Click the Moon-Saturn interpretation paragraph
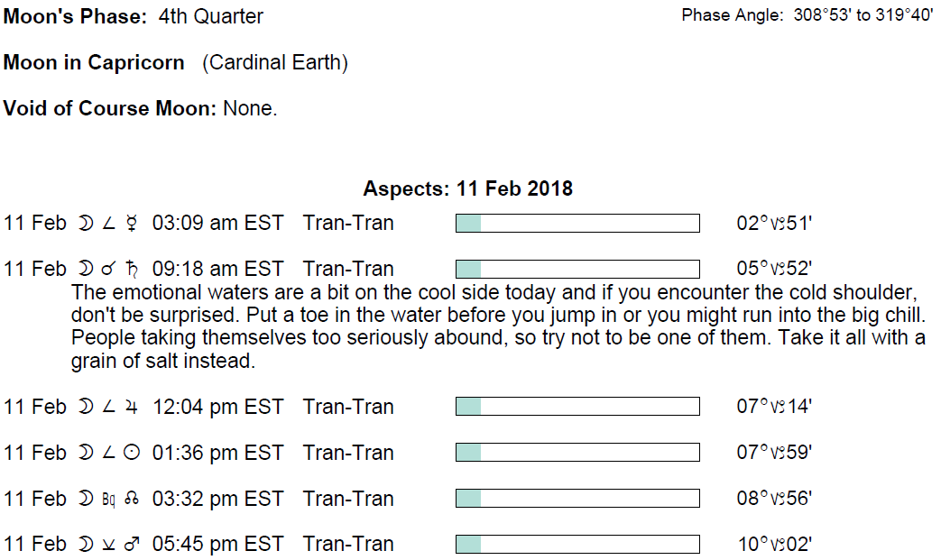The width and height of the screenshot is (941, 560). tap(498, 327)
